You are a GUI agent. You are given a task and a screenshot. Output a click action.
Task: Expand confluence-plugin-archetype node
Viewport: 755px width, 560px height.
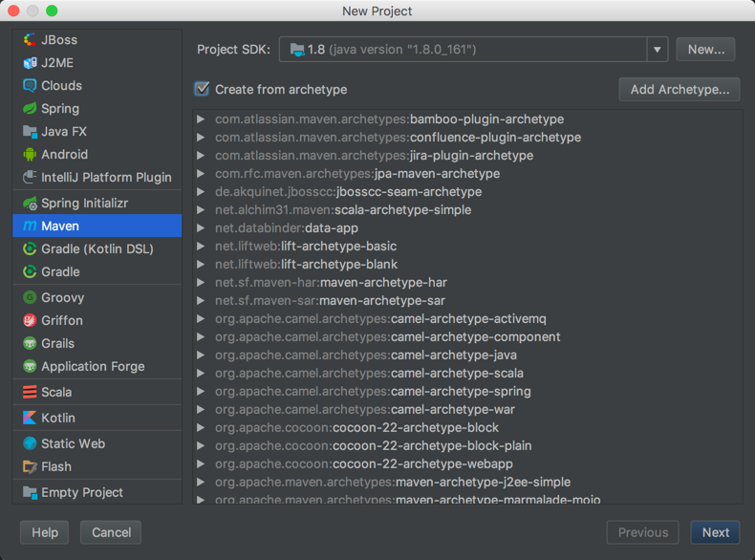pos(201,138)
